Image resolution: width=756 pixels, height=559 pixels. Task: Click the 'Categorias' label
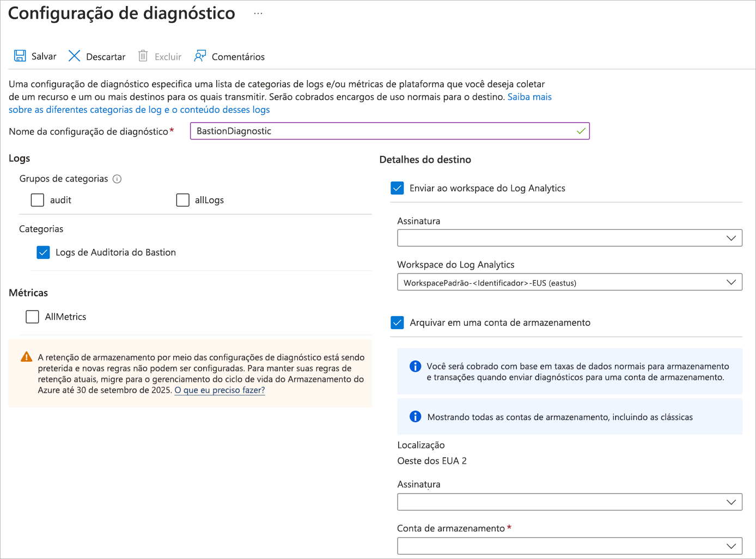click(41, 229)
